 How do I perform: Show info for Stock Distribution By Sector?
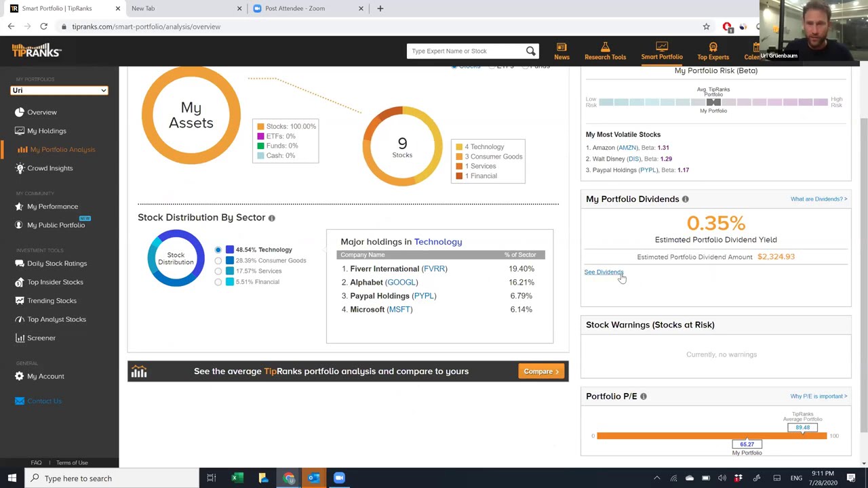(272, 218)
